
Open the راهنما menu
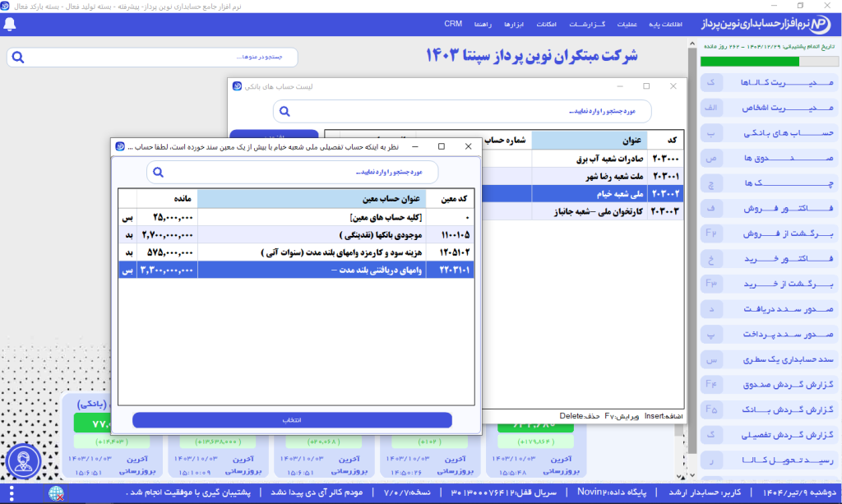point(483,24)
